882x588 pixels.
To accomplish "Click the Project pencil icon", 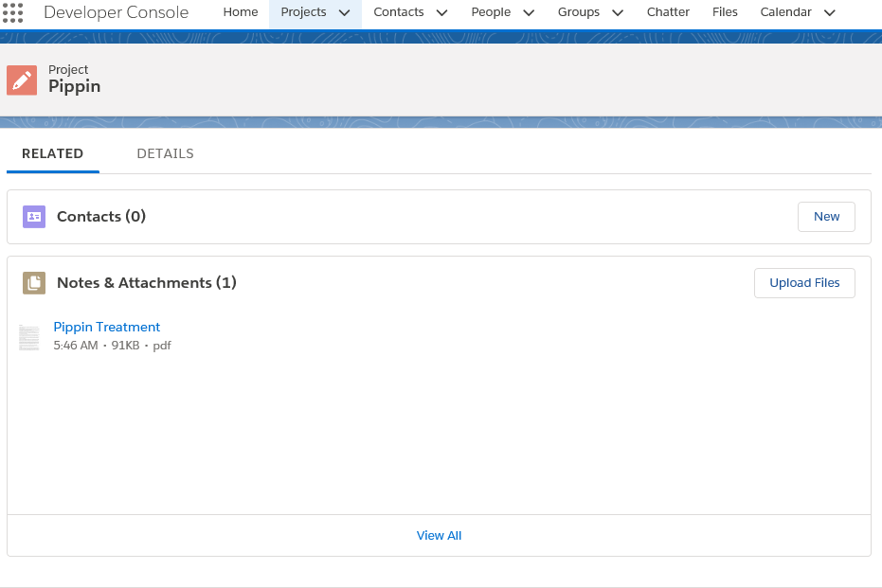I will coord(22,80).
